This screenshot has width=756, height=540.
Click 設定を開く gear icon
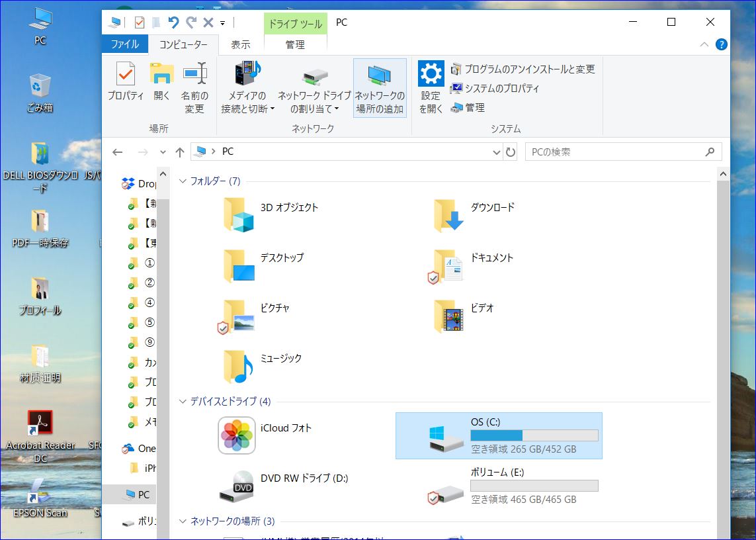coord(431,73)
